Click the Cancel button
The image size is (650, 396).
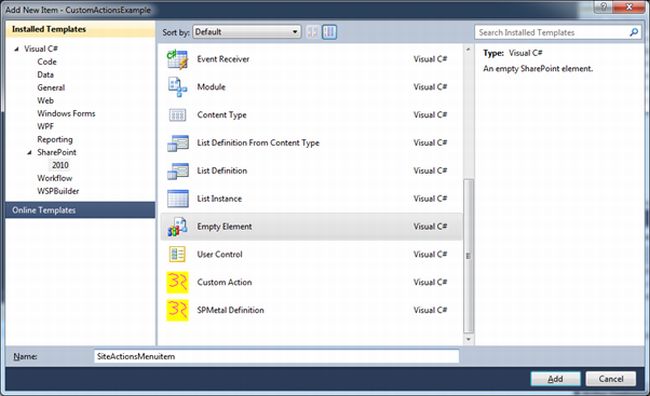(611, 379)
